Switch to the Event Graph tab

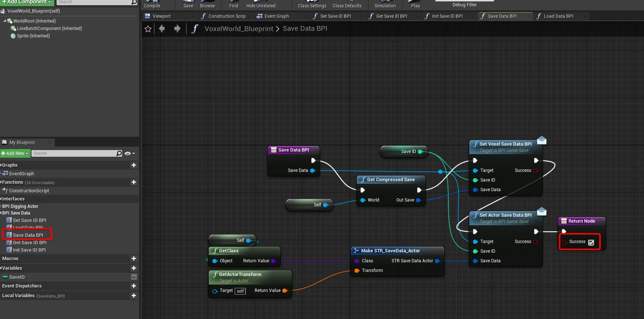[x=276, y=16]
